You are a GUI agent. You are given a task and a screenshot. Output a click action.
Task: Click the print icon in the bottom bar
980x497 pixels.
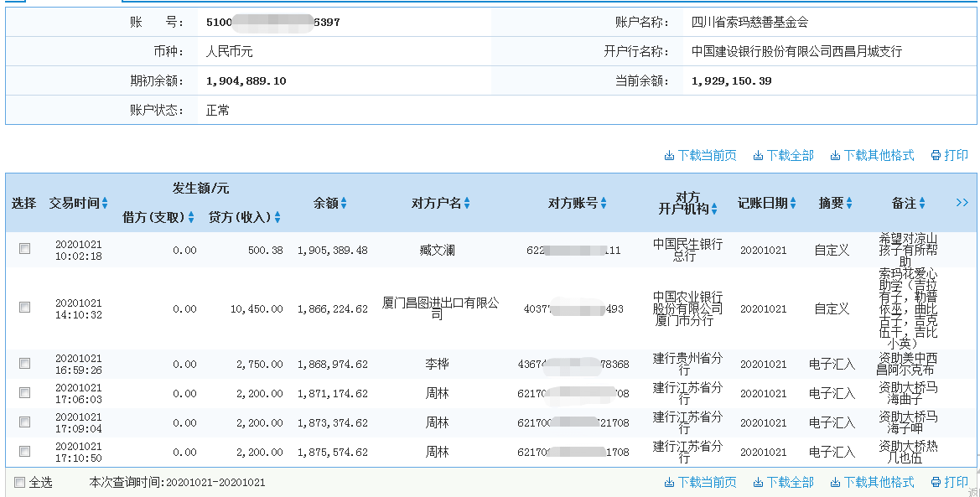pyautogui.click(x=936, y=482)
